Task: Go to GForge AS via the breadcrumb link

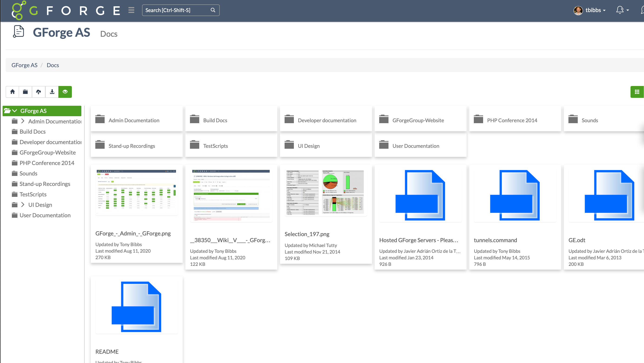Action: [24, 65]
